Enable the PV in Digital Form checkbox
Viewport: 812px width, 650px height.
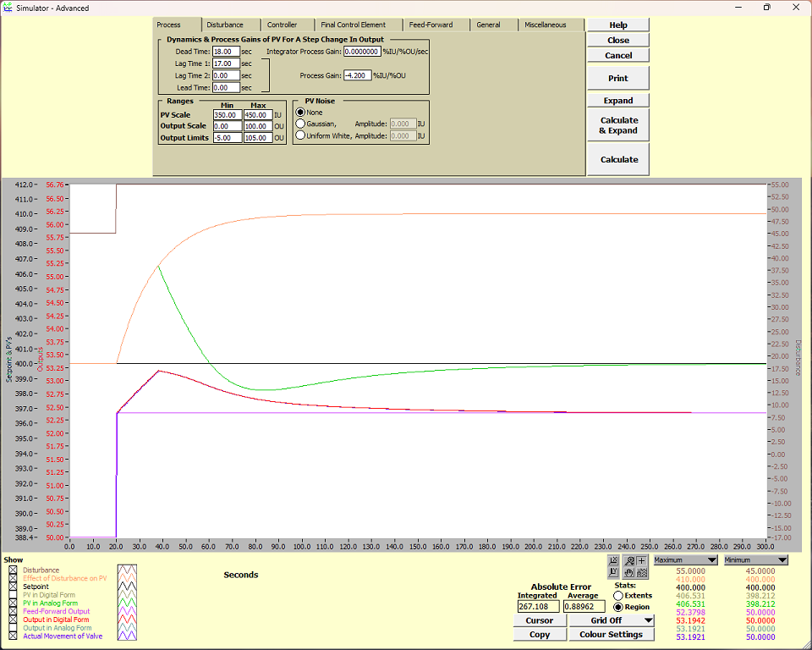(x=13, y=595)
